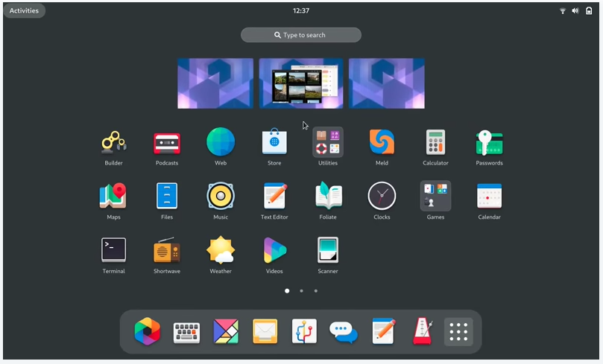Open the chat bubbles app in the dock

[344, 332]
